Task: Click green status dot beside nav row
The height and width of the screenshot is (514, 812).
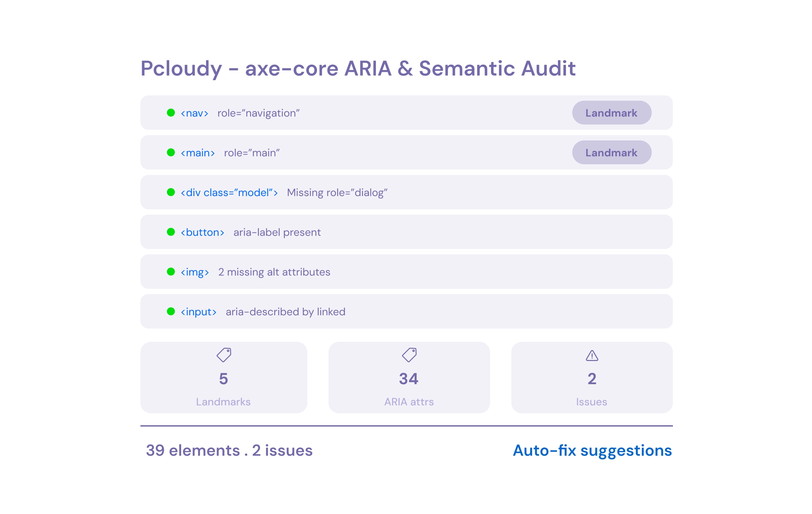Action: pyautogui.click(x=171, y=113)
